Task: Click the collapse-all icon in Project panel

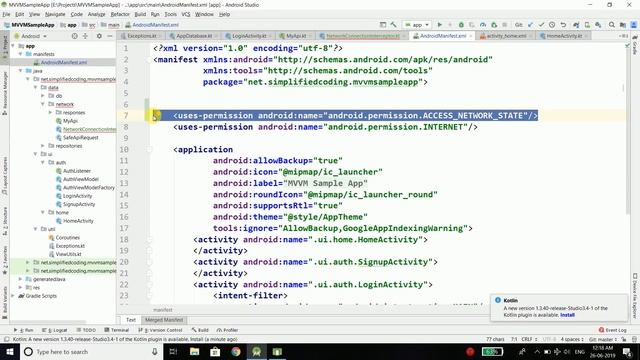Action: [x=85, y=36]
